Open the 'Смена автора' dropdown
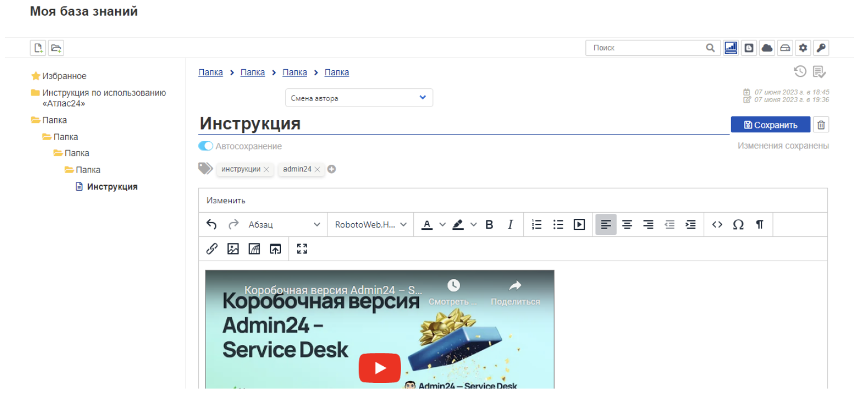This screenshot has width=868, height=412. click(x=359, y=98)
